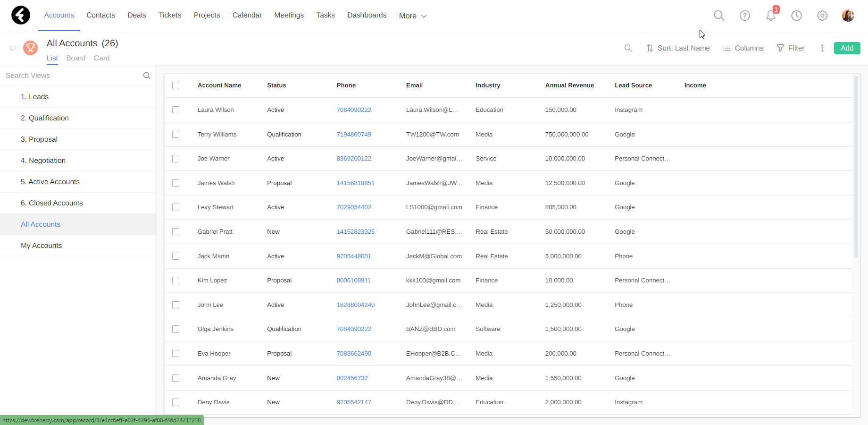Select the All Accounts sidebar view

[78, 224]
